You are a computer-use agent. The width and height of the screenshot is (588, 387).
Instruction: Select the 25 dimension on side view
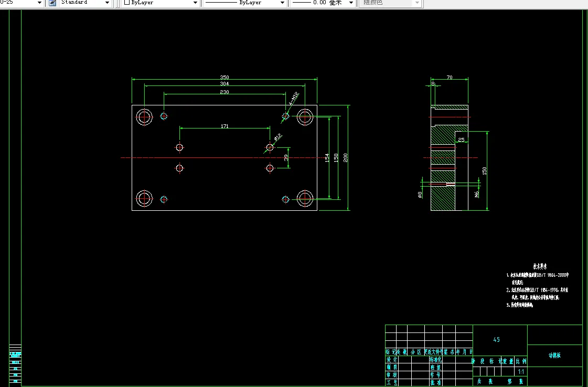(x=461, y=140)
